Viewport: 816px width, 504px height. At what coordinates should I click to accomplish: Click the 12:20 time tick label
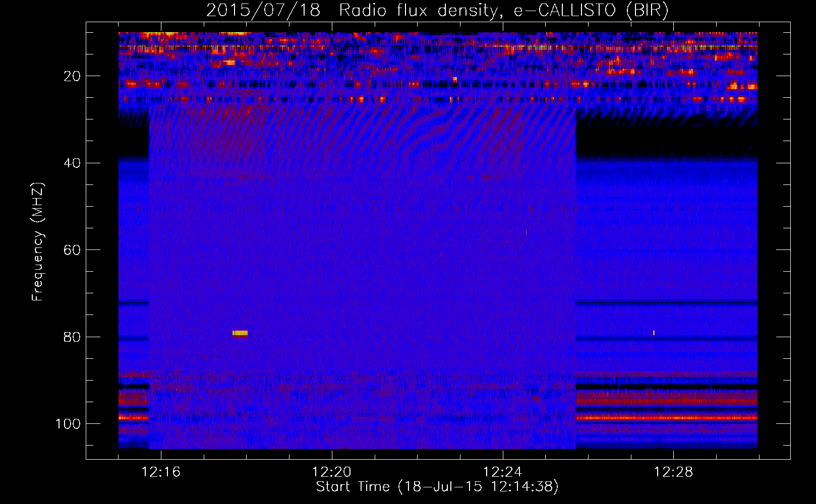(332, 472)
